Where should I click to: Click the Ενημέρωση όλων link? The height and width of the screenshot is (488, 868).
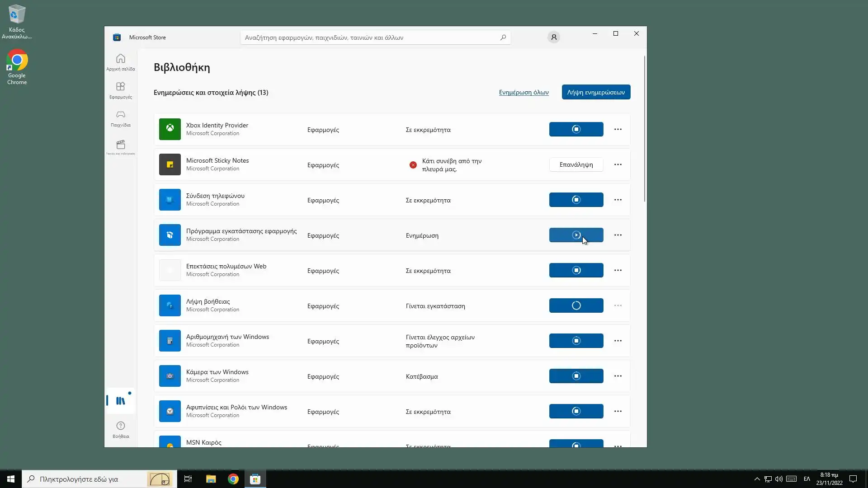(524, 92)
